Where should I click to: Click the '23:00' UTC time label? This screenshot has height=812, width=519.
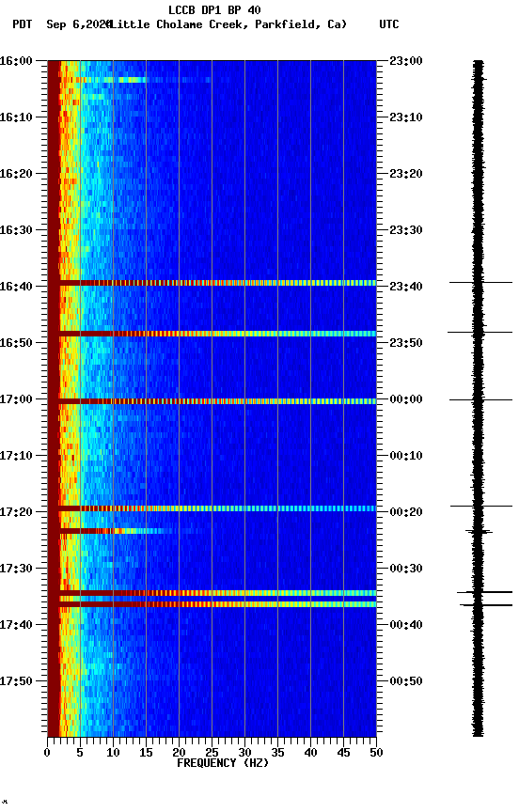pyautogui.click(x=406, y=61)
